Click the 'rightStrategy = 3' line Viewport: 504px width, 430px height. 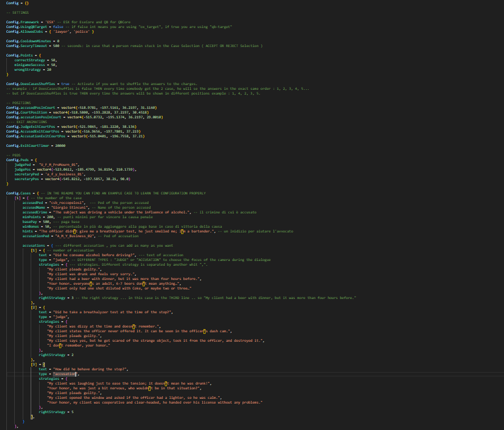click(56, 298)
